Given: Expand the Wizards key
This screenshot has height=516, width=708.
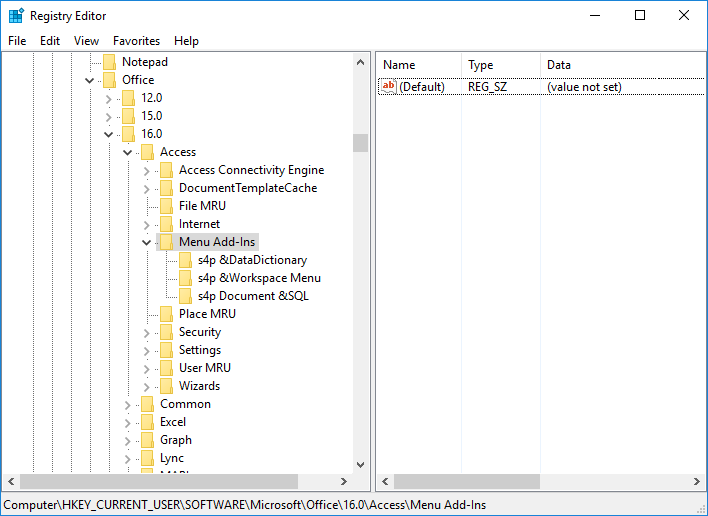Looking at the screenshot, I should (146, 387).
